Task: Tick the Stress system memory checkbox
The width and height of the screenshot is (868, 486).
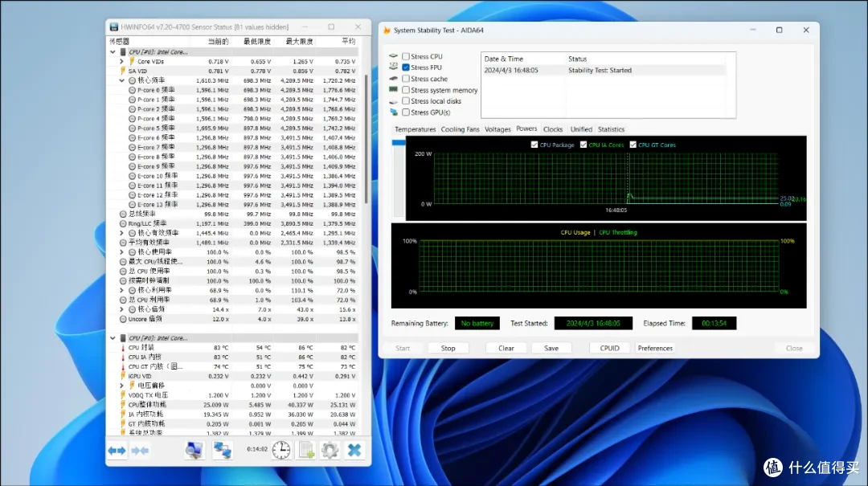Action: click(406, 90)
